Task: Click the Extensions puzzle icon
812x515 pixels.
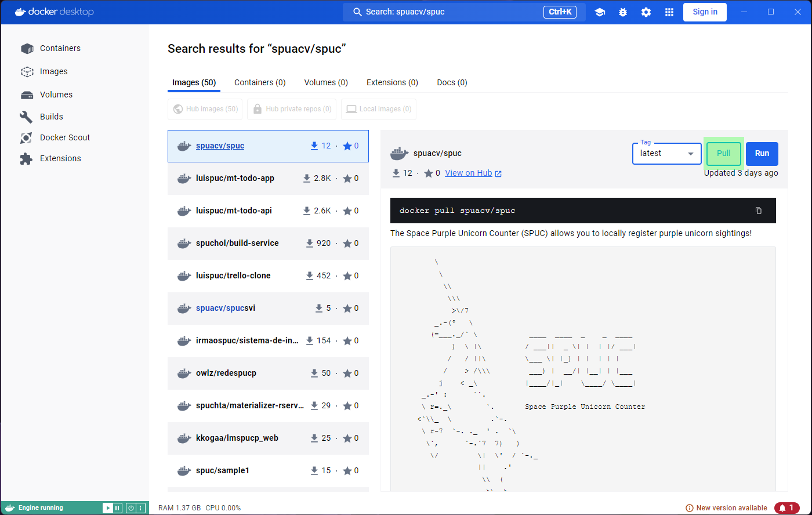Action: (x=27, y=159)
